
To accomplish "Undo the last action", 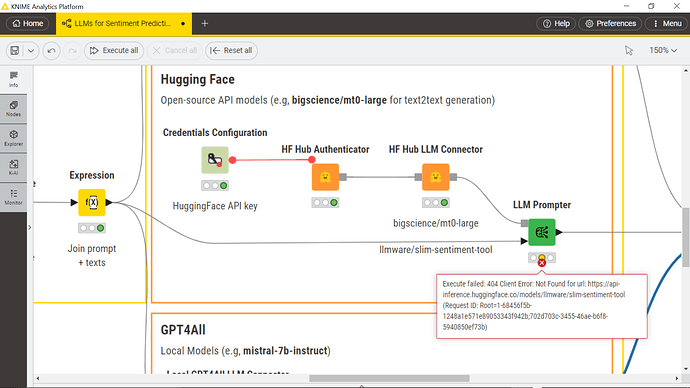I will coord(51,51).
